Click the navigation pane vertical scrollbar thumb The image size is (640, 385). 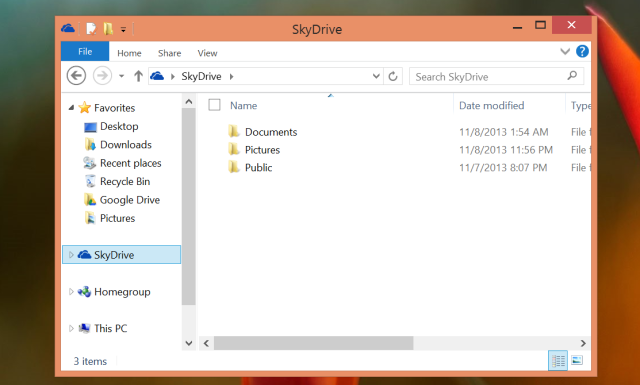pyautogui.click(x=189, y=207)
